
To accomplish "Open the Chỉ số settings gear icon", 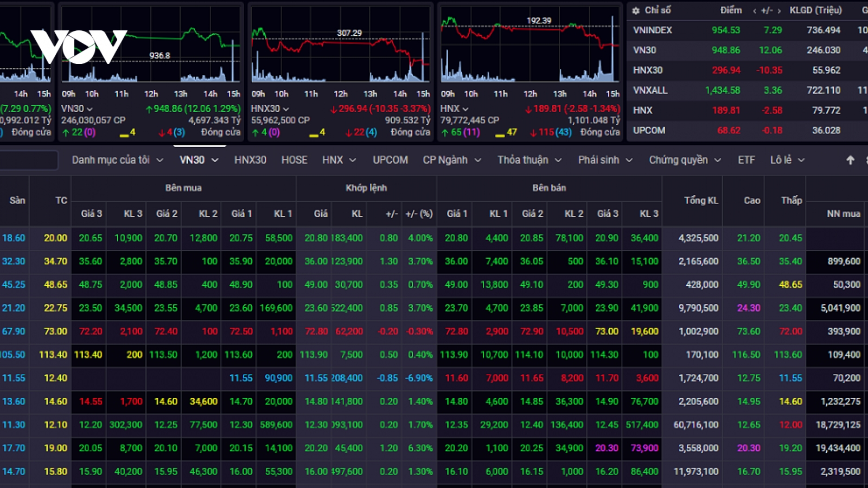I will (x=636, y=10).
